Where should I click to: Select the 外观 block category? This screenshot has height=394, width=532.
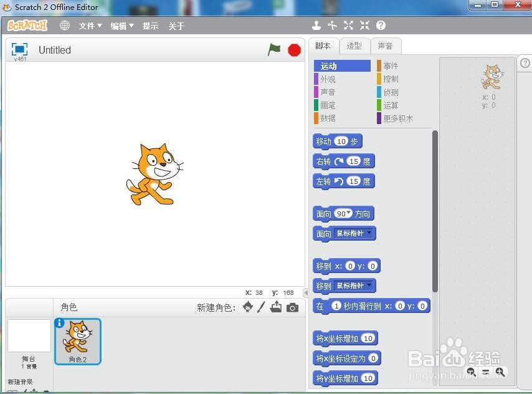pyautogui.click(x=342, y=79)
